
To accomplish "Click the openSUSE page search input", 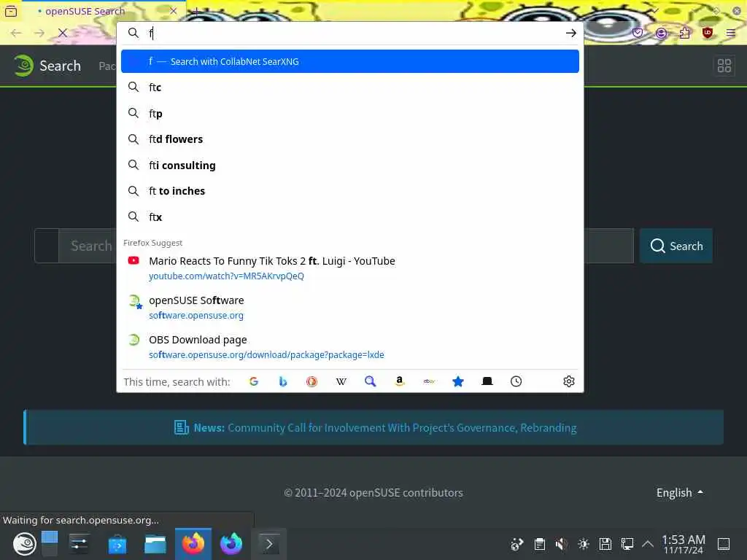I will tap(346, 246).
